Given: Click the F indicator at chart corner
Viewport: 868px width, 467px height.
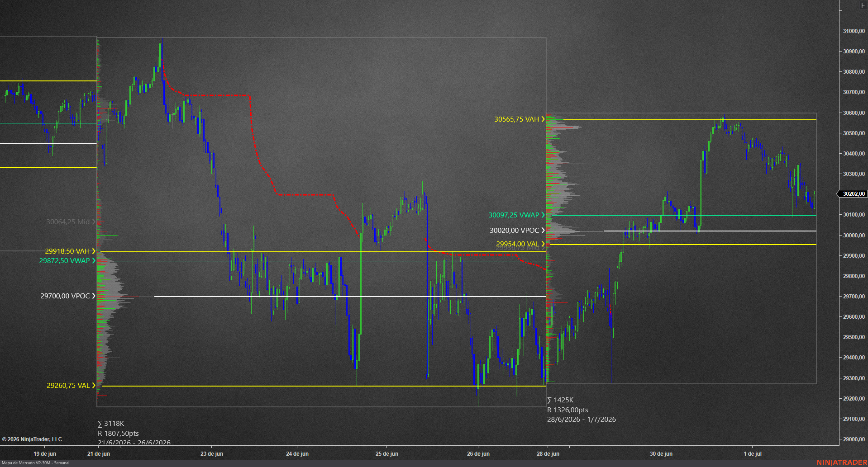Looking at the screenshot, I should (x=863, y=5).
